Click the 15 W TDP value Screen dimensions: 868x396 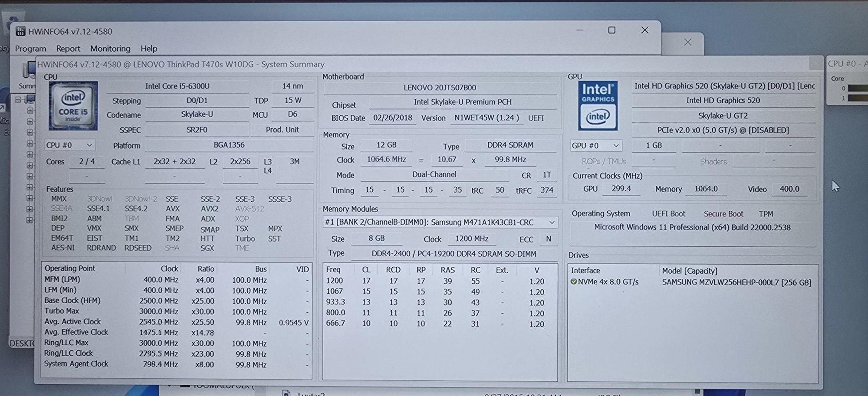point(293,101)
